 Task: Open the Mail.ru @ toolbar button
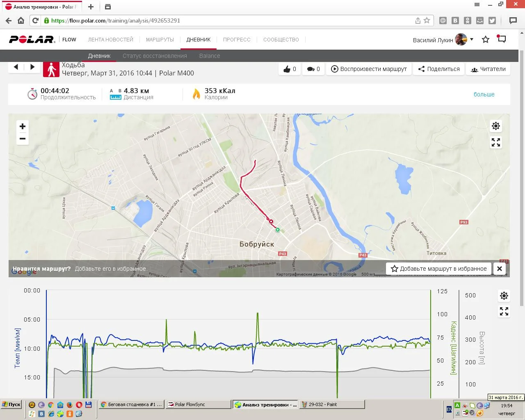443,21
